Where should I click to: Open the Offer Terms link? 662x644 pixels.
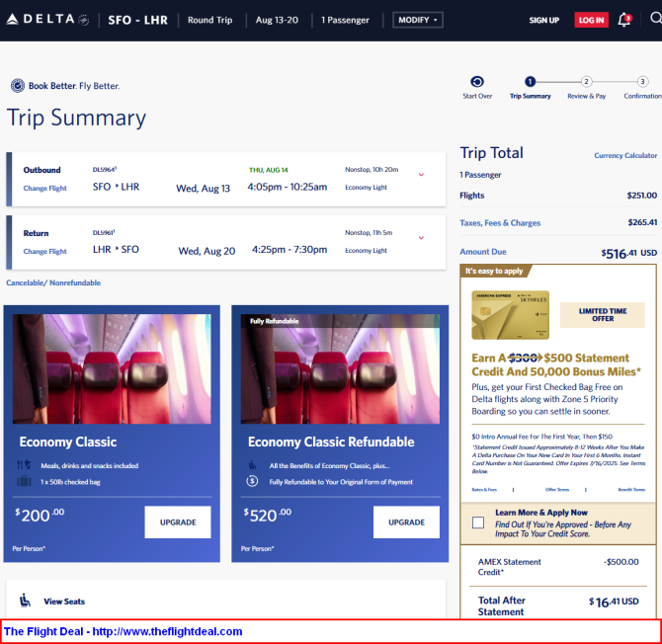pyautogui.click(x=557, y=490)
